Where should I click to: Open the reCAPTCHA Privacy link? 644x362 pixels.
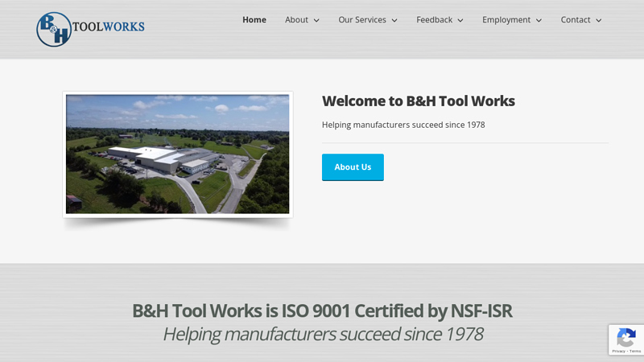(x=618, y=352)
